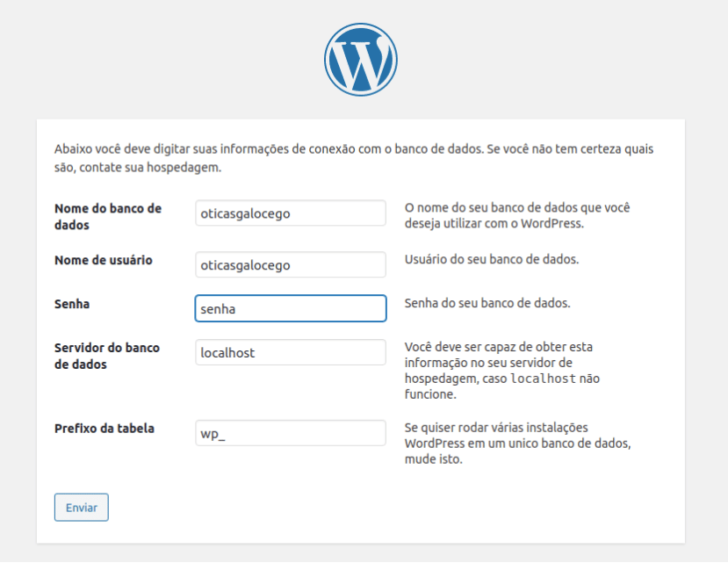Edit the Servidor do banco de dados field
728x563 pixels.
point(291,352)
